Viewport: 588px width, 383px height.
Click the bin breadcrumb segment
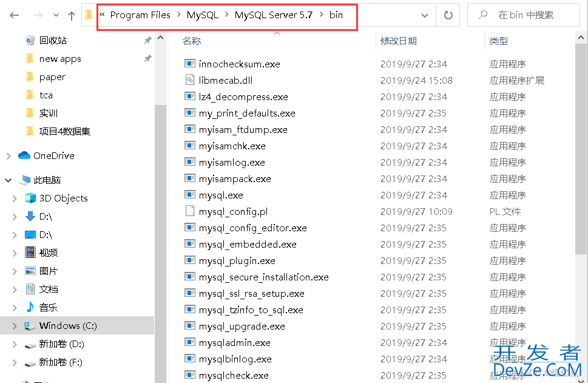click(336, 15)
